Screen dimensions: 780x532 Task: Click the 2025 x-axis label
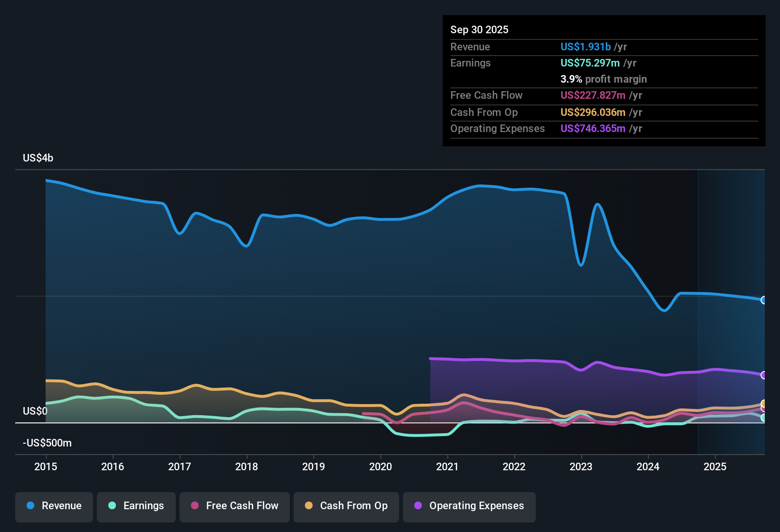[715, 466]
